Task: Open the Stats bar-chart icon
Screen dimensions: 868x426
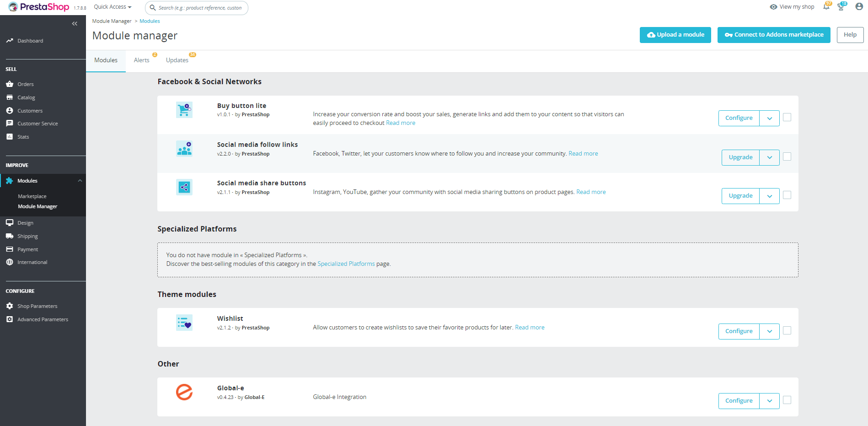Action: pyautogui.click(x=10, y=136)
